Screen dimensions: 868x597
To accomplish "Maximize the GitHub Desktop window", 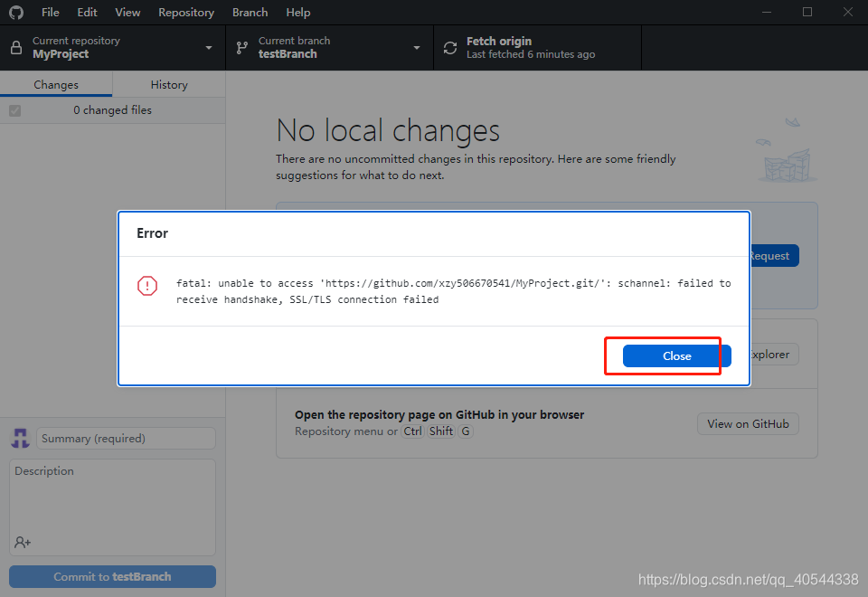I will tap(807, 12).
